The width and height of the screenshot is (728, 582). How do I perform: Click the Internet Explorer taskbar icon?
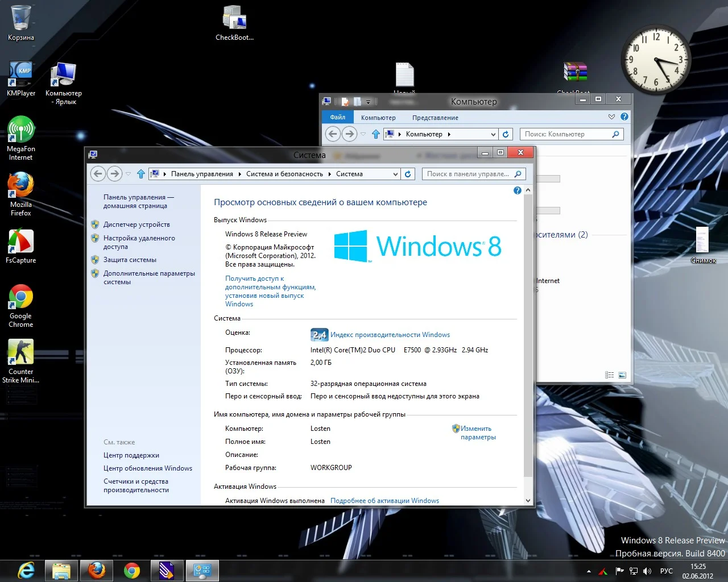(26, 570)
